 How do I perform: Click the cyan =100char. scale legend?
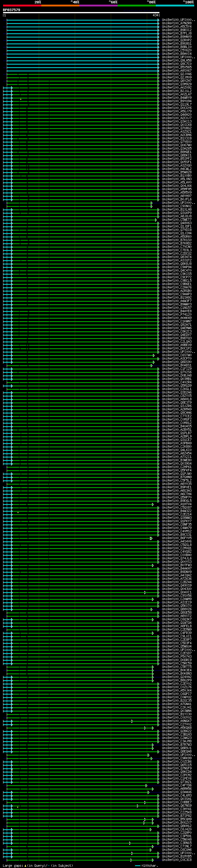point(146,866)
